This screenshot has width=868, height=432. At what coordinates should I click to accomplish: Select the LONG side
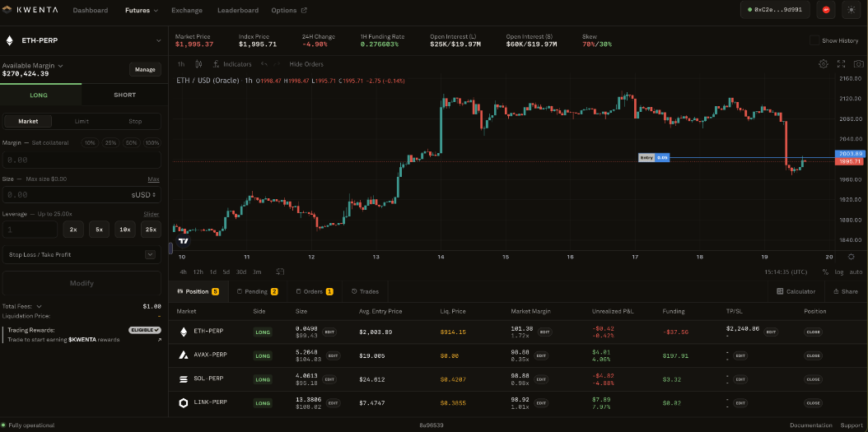[39, 95]
